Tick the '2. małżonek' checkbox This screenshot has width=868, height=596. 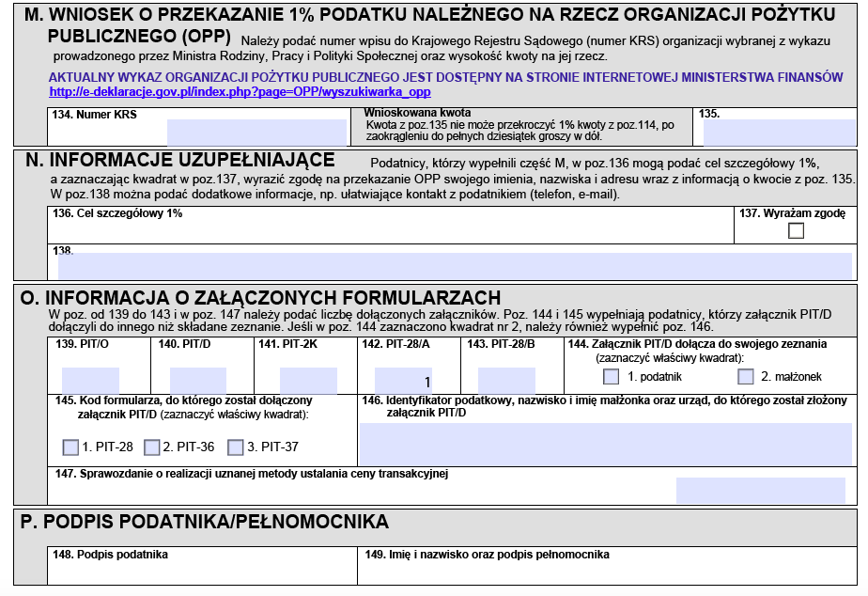pos(746,377)
